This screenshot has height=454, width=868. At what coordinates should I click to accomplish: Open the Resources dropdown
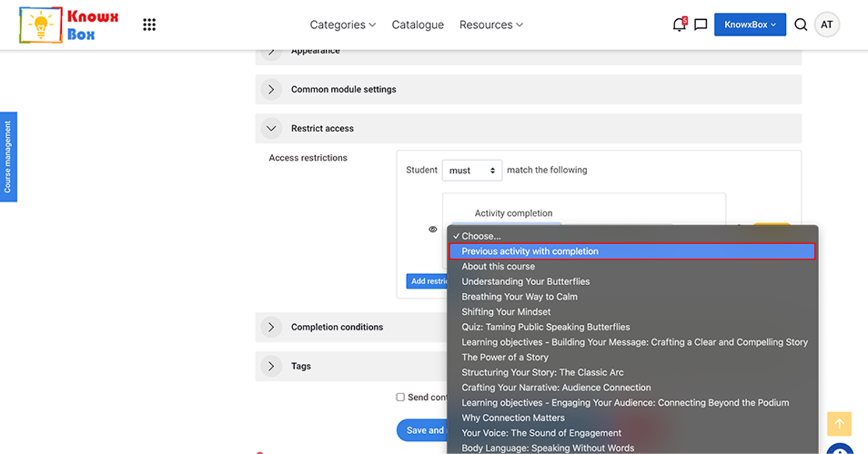coord(491,24)
